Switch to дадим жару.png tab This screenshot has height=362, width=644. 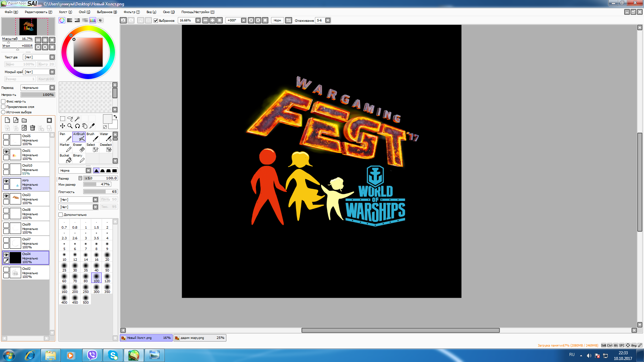click(x=200, y=338)
